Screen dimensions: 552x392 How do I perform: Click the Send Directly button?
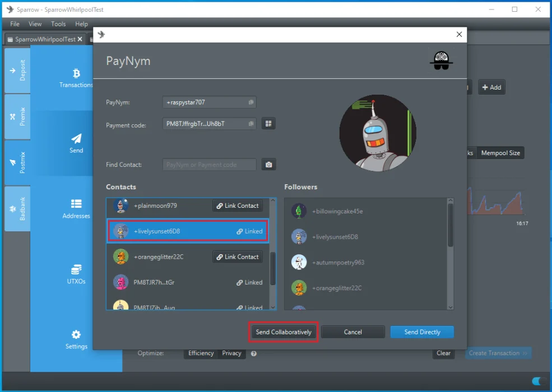coord(422,332)
